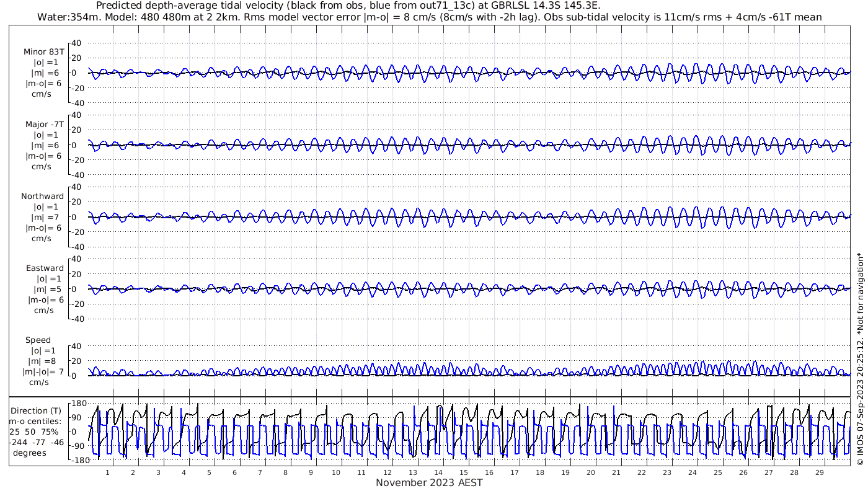The height and width of the screenshot is (496, 868).
Task: Click date tick "29" on the time axis
Action: pos(819,472)
